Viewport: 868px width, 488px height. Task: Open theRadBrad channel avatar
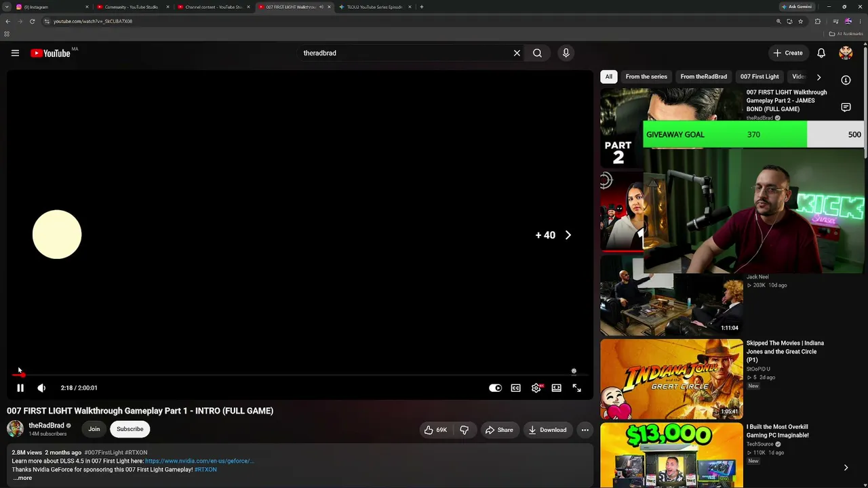(15, 429)
